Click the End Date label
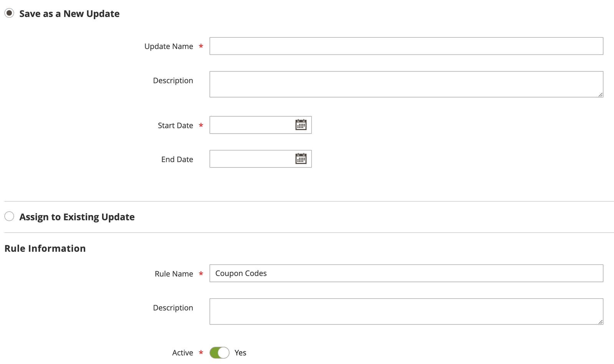 [x=177, y=159]
